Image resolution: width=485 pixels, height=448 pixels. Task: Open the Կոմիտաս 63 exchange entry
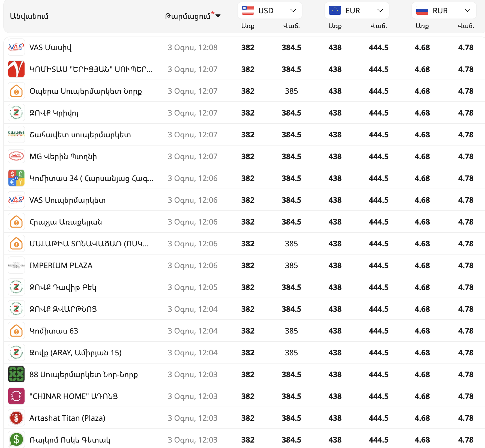54,331
